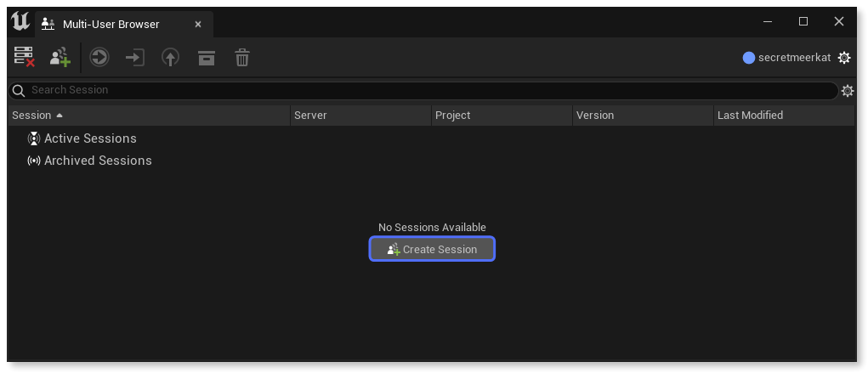Select the Active Sessions tree row
868x373 pixels.
tap(432, 138)
